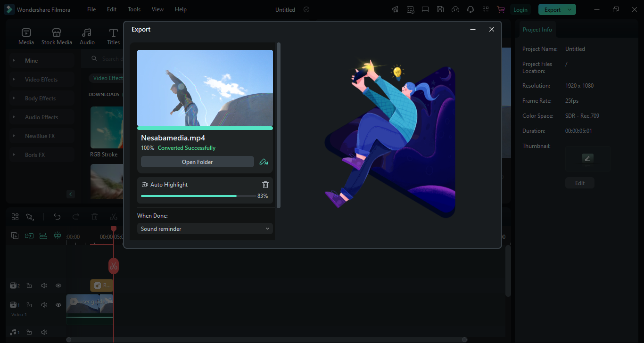Mute the audio track 1 speaker

pyautogui.click(x=44, y=333)
